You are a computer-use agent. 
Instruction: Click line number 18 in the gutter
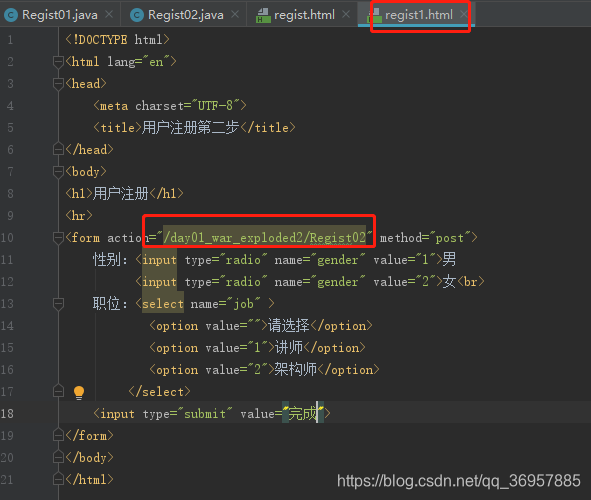pos(7,414)
